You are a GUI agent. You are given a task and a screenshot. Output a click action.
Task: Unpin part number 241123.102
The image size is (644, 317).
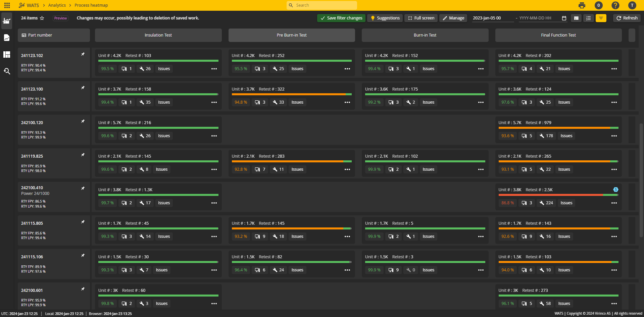83,54
